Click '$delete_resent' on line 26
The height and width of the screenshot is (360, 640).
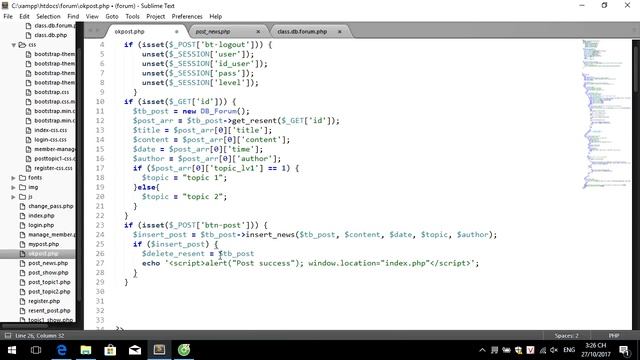(173, 253)
